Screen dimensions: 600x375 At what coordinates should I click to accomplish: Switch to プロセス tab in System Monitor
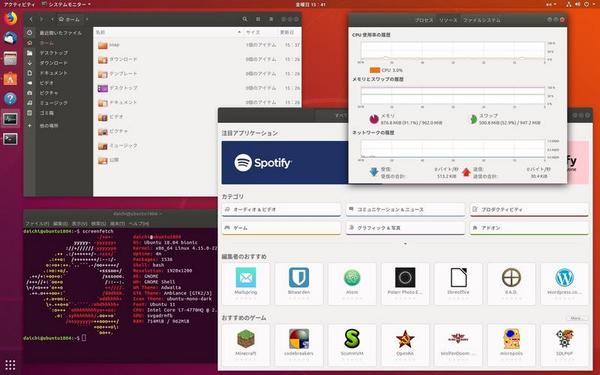pyautogui.click(x=424, y=20)
